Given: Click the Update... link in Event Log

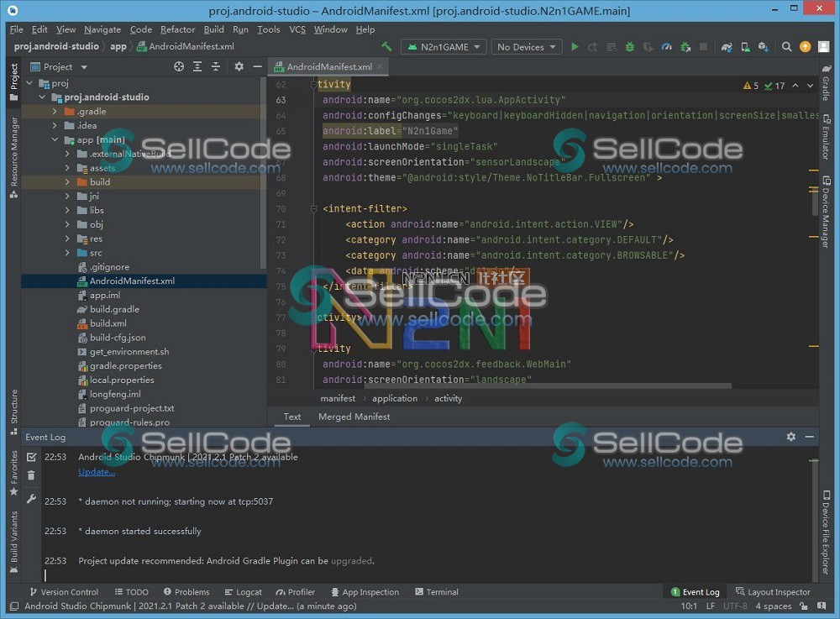Looking at the screenshot, I should pyautogui.click(x=97, y=472).
